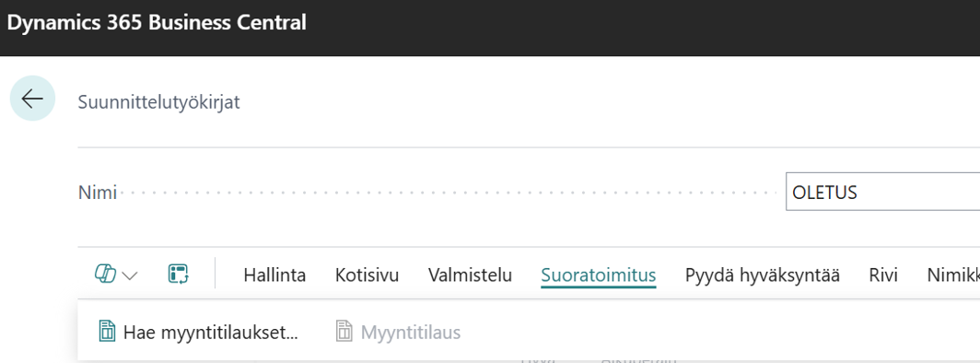Image resolution: width=980 pixels, height=363 pixels.
Task: Choose the Myyntitilaus action
Action: pos(411,333)
